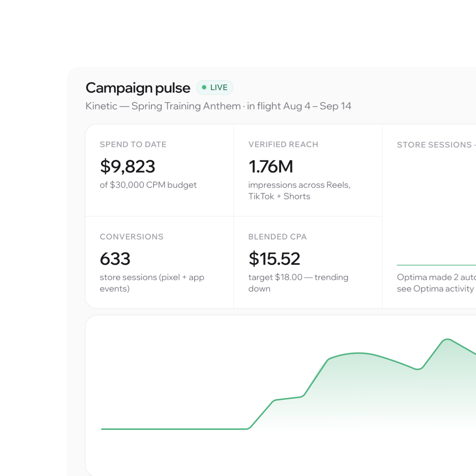This screenshot has width=476, height=476.
Task: Click the highest peak of area chart
Action: point(447,339)
